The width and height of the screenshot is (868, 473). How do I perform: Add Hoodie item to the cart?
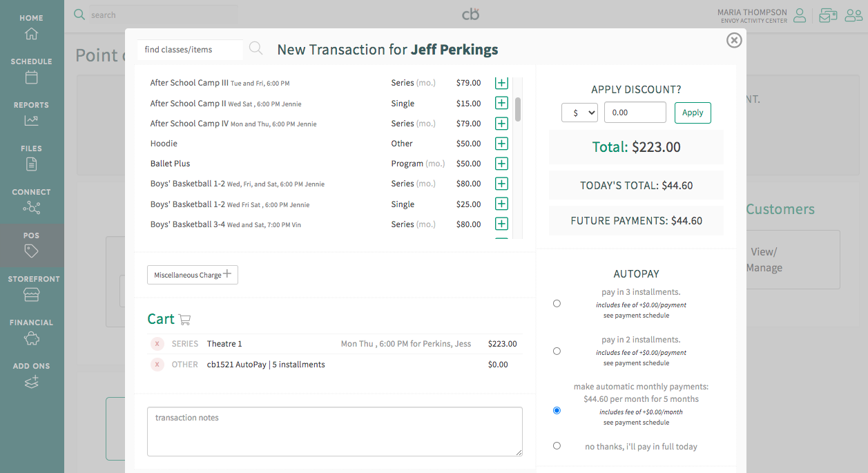501,144
